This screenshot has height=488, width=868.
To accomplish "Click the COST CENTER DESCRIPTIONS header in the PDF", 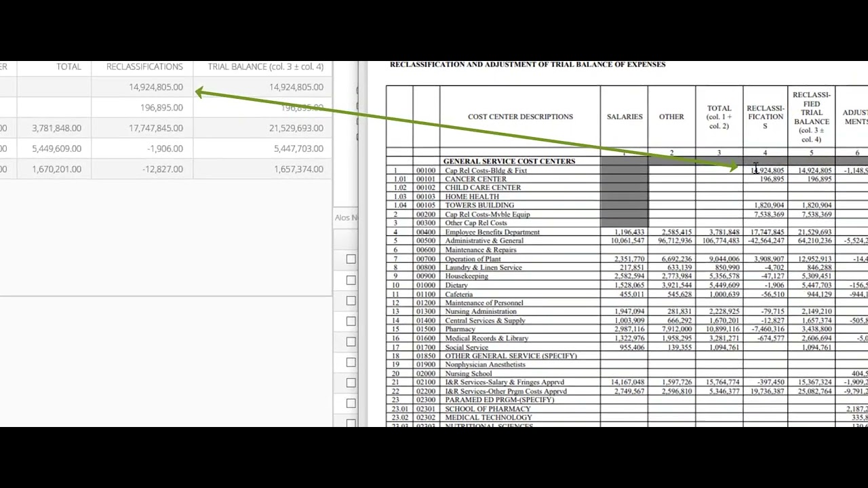I will 520,117.
